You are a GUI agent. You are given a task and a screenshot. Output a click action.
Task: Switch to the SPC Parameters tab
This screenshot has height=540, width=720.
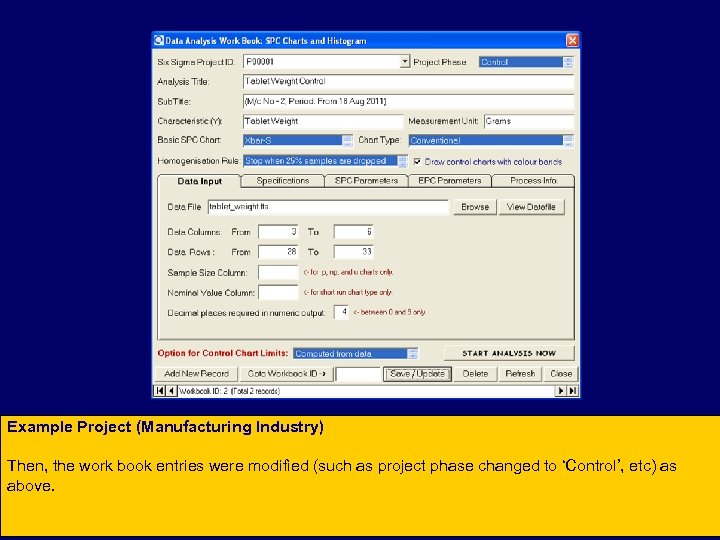coord(366,181)
